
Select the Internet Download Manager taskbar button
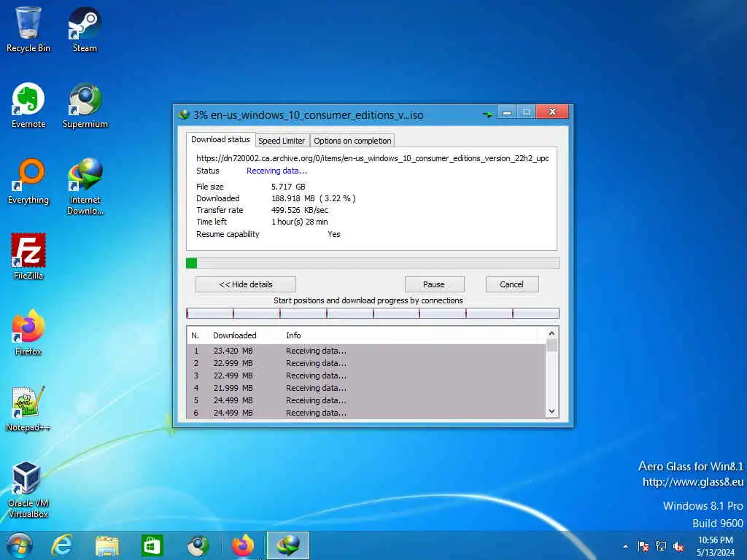287,545
